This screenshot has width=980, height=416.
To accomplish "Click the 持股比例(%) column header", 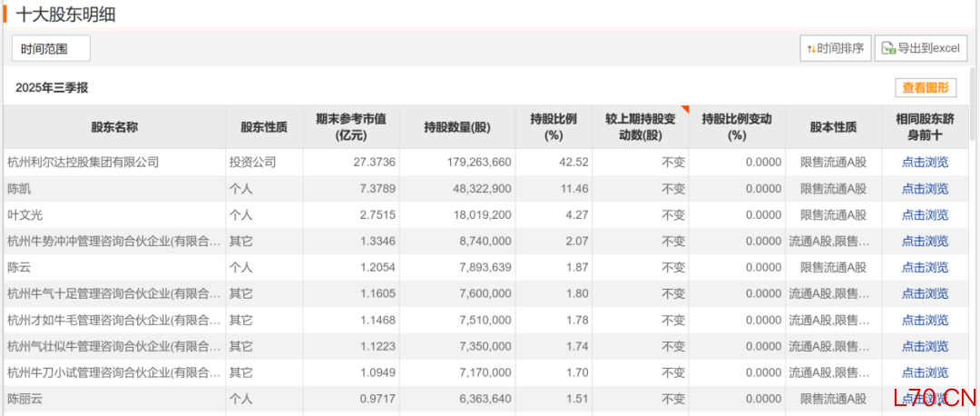I will pyautogui.click(x=554, y=127).
